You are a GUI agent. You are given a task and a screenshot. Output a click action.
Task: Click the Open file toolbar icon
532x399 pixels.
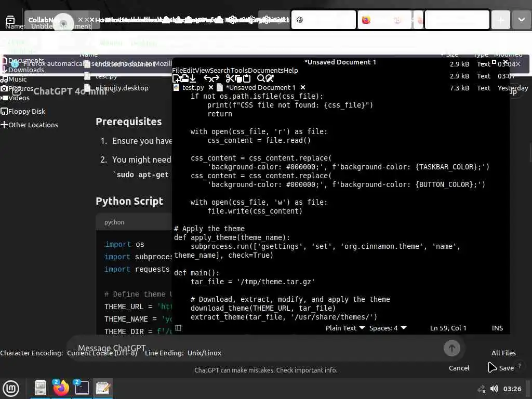pyautogui.click(x=184, y=79)
